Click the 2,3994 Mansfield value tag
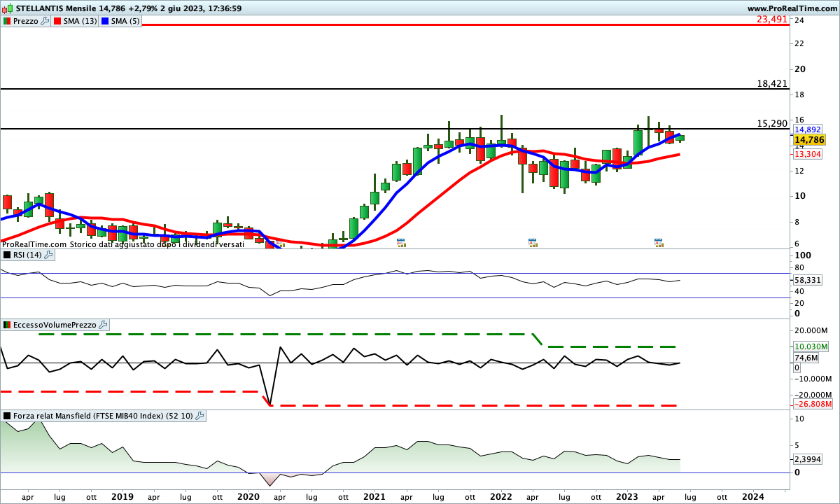Image resolution: width=840 pixels, height=504 pixels. 807,459
